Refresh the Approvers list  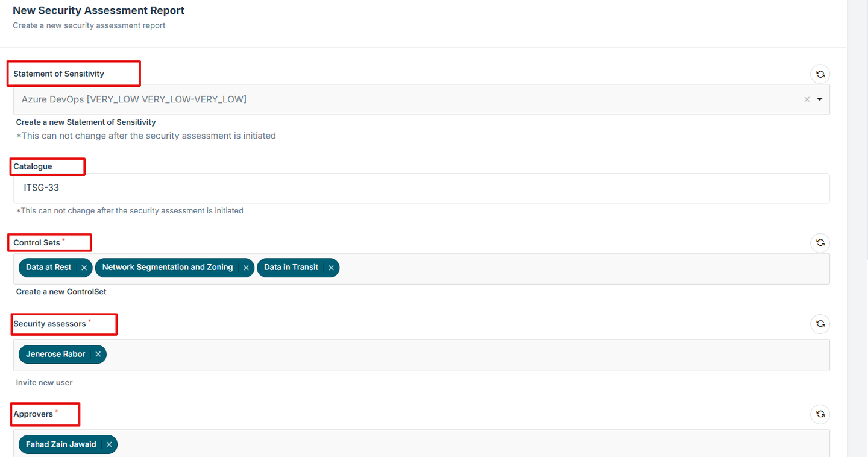click(x=820, y=414)
